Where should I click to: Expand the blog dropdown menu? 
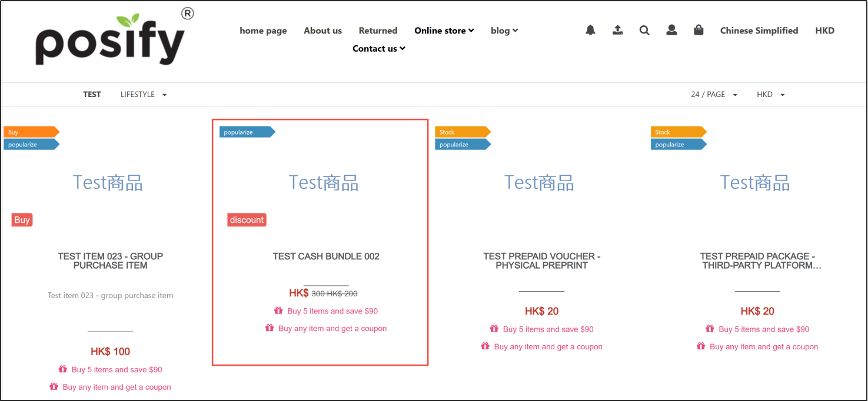(x=504, y=31)
